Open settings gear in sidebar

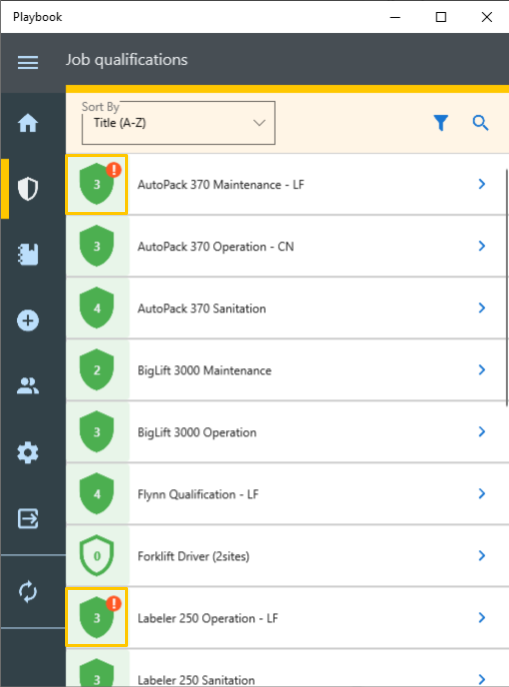click(x=28, y=453)
